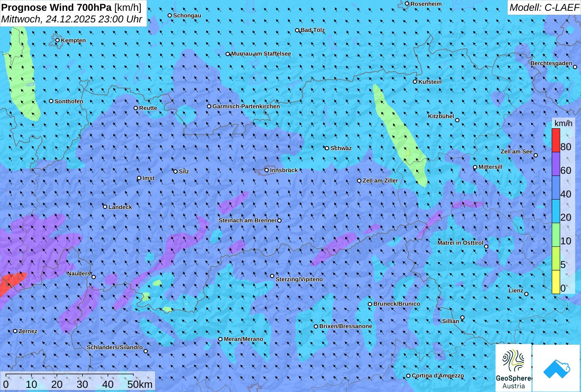The image size is (581, 392).
Task: Click the 'Modell: C-LAEF' label
Action: coord(544,7)
